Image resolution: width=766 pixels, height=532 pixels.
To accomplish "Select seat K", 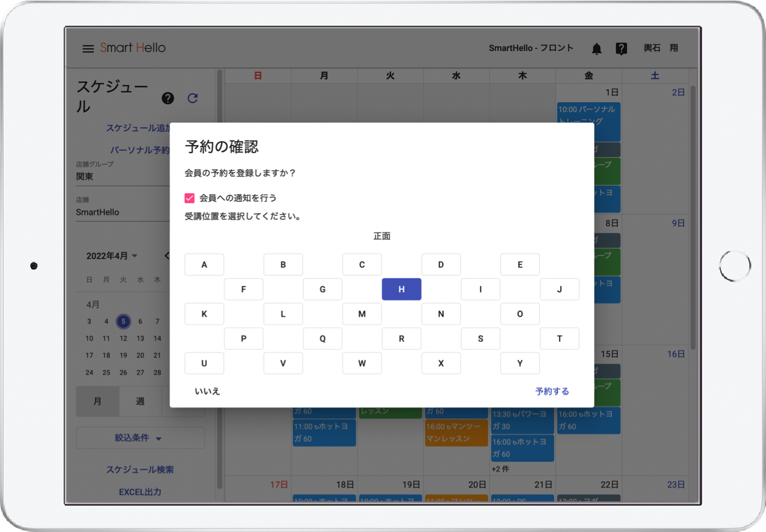I will click(x=204, y=314).
